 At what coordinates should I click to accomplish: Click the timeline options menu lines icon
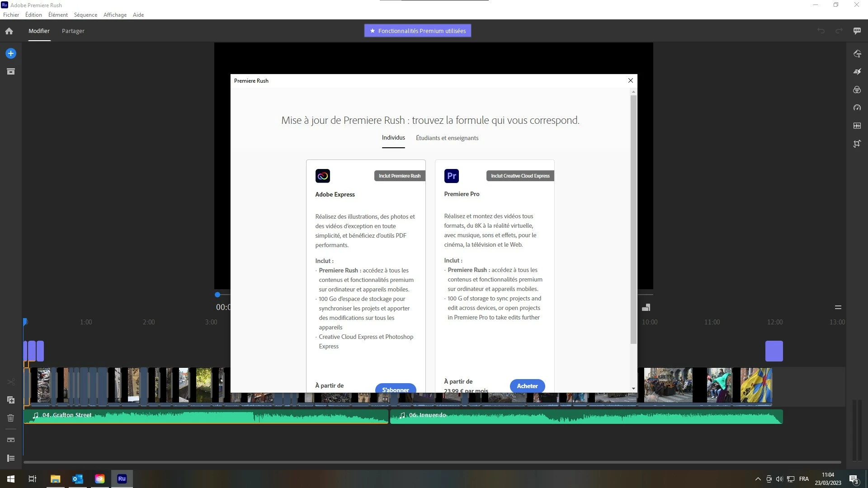[838, 307]
